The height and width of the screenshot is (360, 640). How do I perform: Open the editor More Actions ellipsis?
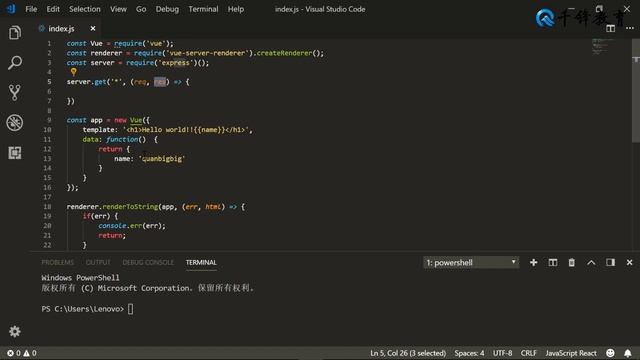point(630,28)
